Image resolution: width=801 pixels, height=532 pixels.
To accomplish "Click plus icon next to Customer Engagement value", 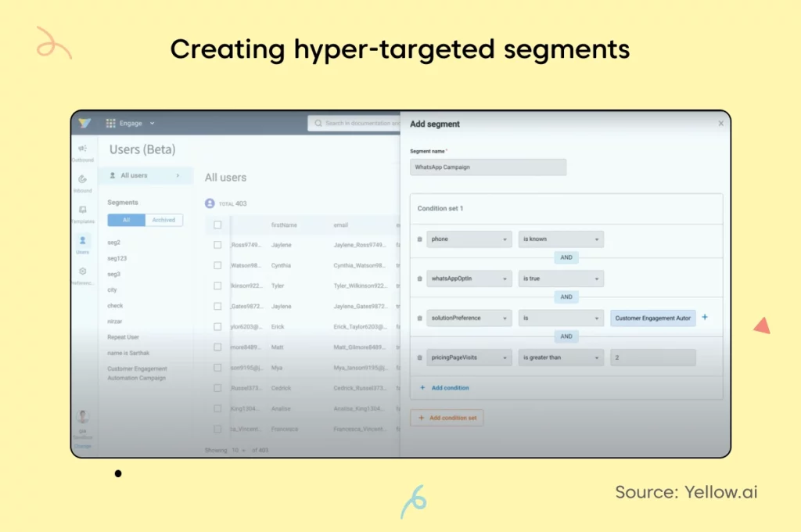I will pos(705,318).
